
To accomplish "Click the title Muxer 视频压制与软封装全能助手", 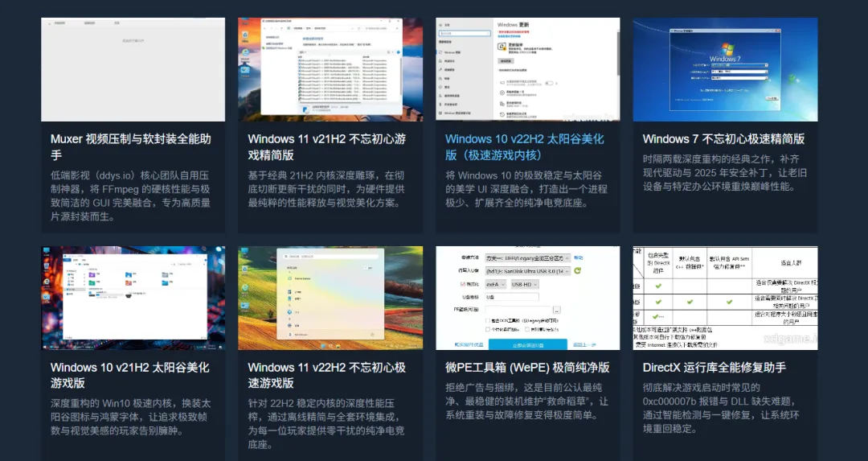I will point(131,147).
